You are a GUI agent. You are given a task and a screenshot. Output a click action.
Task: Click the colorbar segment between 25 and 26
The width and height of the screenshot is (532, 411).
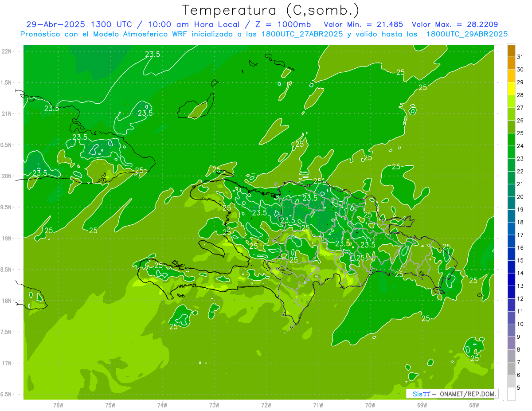[x=511, y=127]
